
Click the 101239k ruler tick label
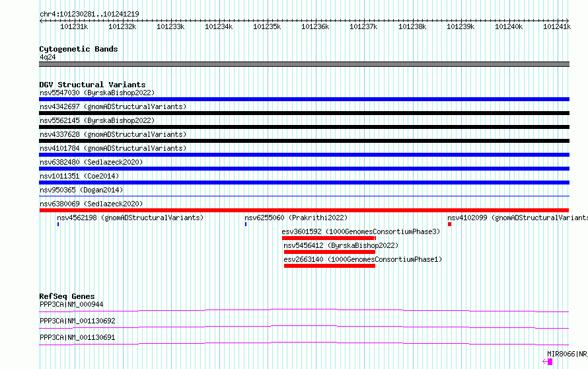point(460,26)
